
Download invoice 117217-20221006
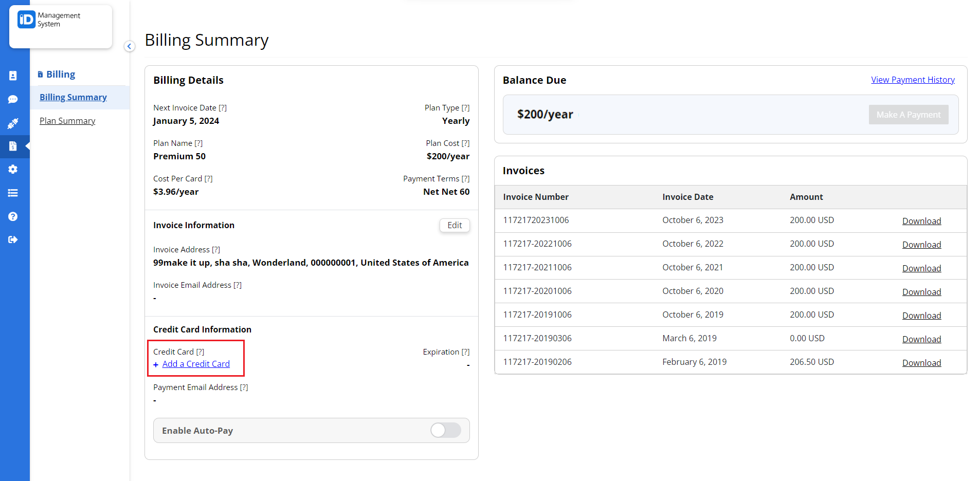pos(921,245)
